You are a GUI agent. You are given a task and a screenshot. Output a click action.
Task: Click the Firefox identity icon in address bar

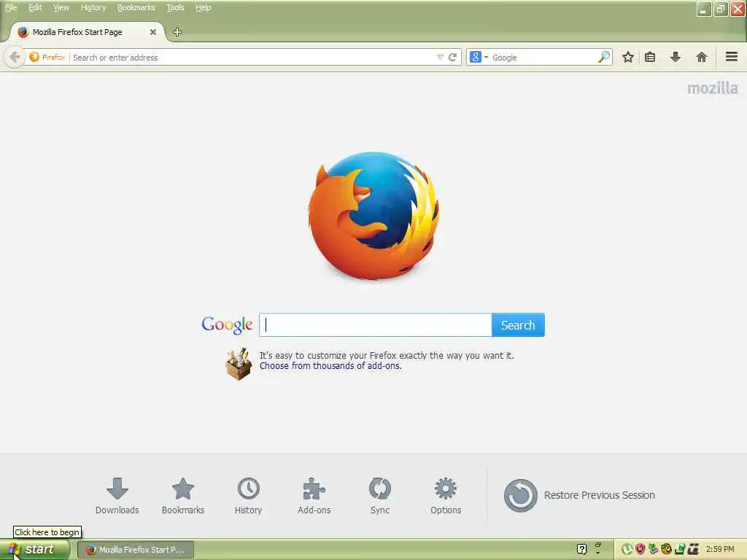coord(34,57)
